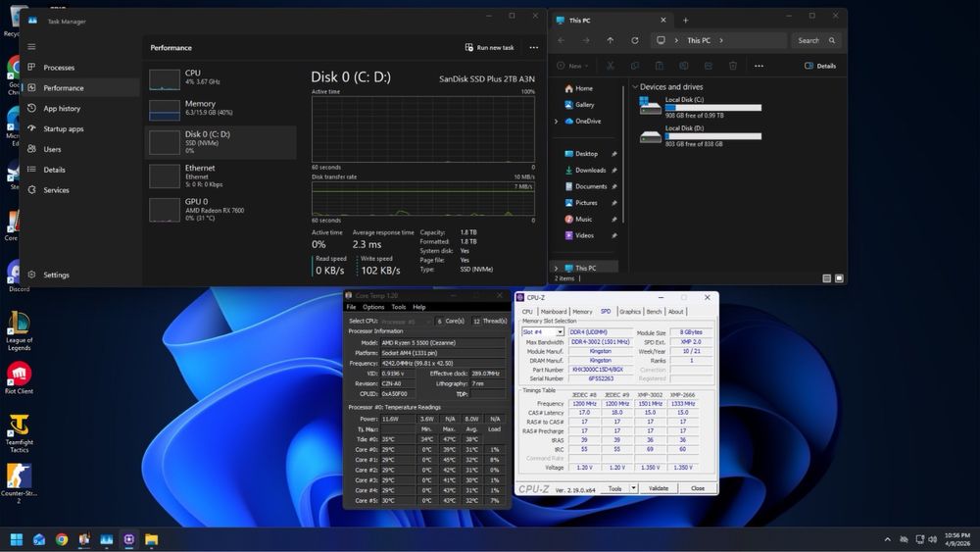Open new tab in File Explorer
The height and width of the screenshot is (552, 980).
click(686, 21)
